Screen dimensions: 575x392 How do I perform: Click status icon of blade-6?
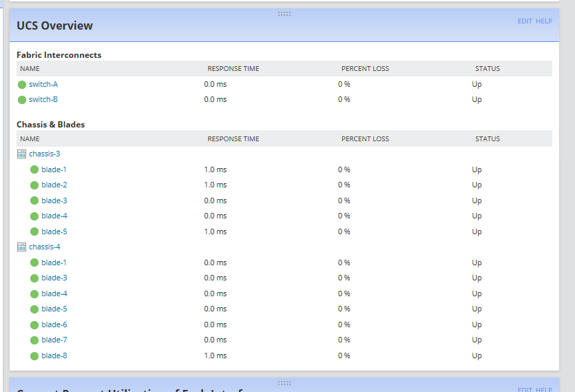click(x=34, y=325)
